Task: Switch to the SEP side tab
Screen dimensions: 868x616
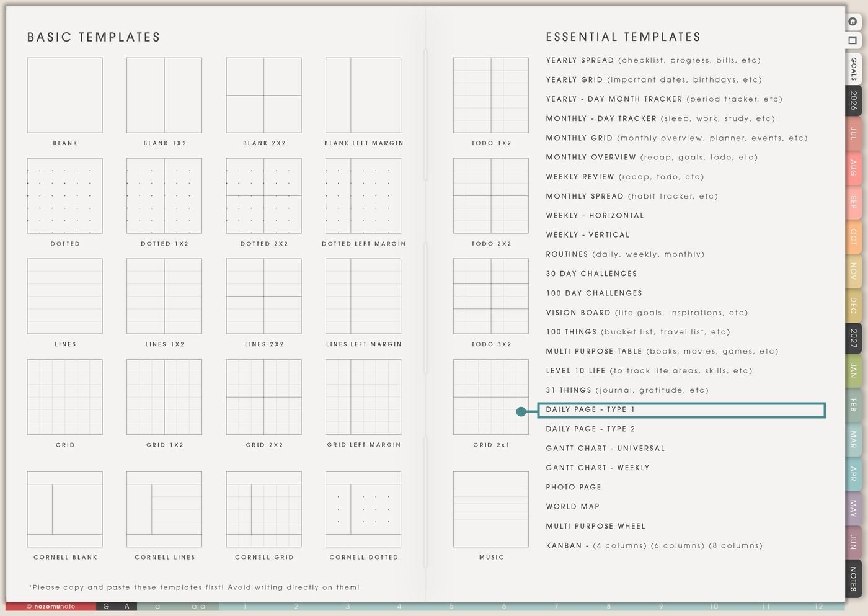Action: click(853, 202)
